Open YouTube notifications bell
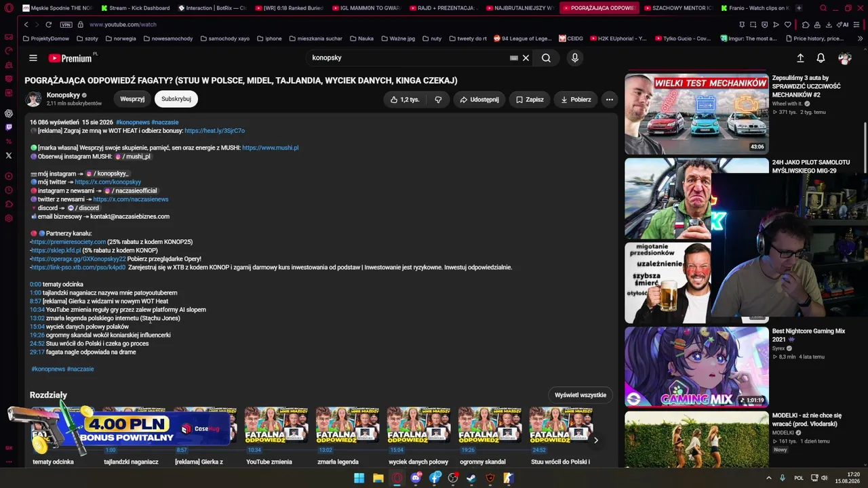The image size is (868, 488). 821,58
